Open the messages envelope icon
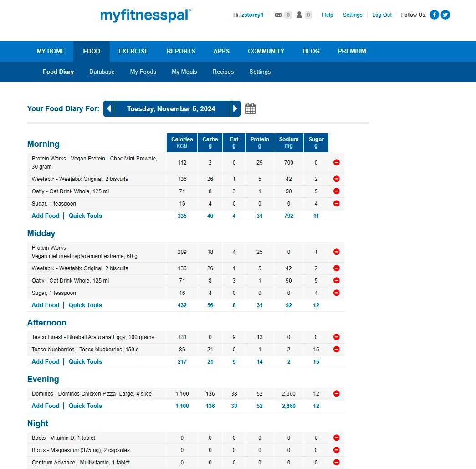The width and height of the screenshot is (476, 469). click(x=279, y=15)
